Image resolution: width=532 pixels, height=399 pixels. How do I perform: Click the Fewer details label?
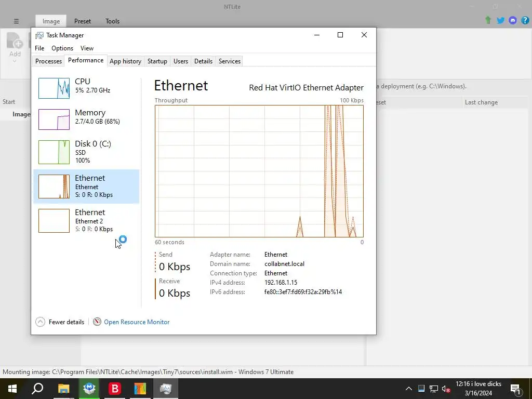[66, 322]
